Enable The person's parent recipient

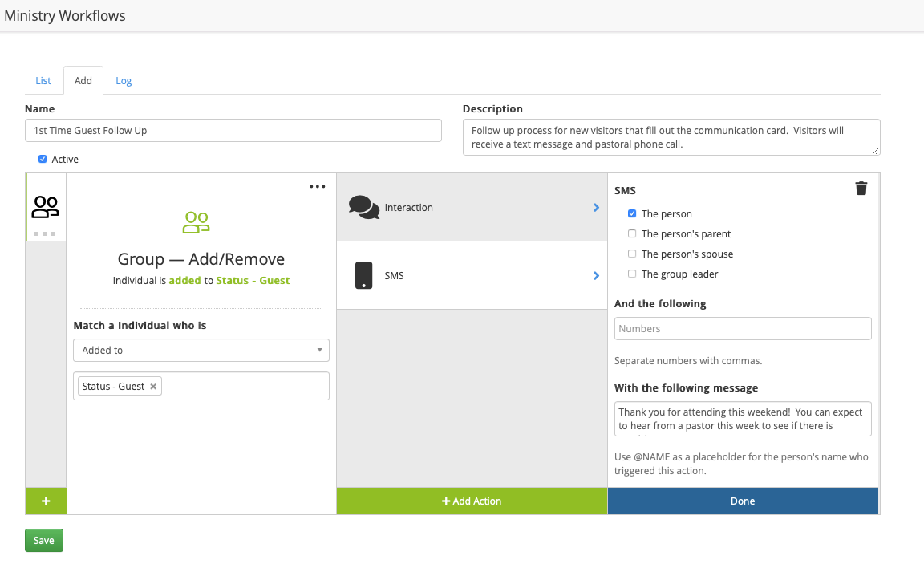pos(632,234)
